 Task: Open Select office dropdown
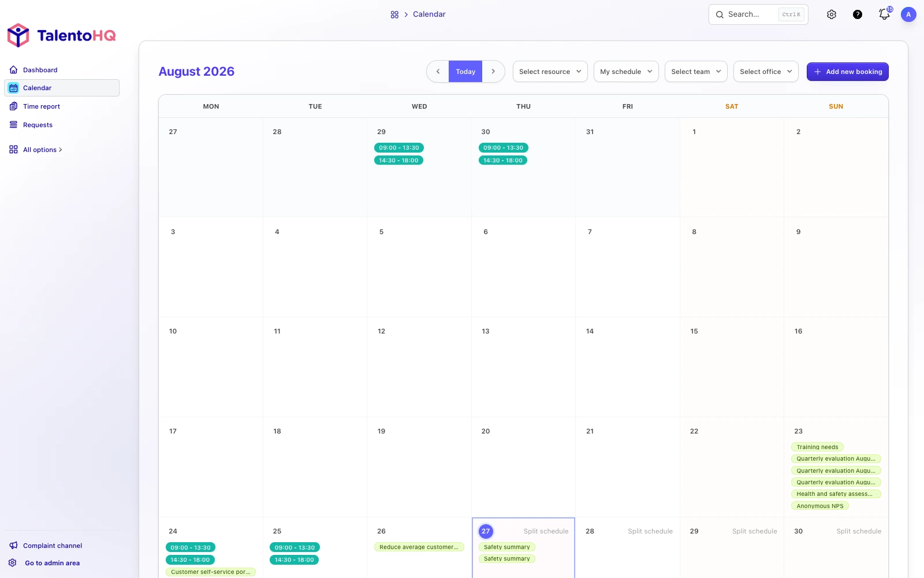pos(766,72)
